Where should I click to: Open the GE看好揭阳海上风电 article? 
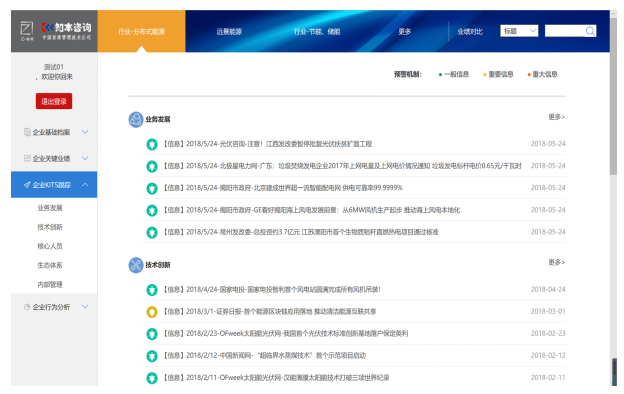[x=312, y=210]
